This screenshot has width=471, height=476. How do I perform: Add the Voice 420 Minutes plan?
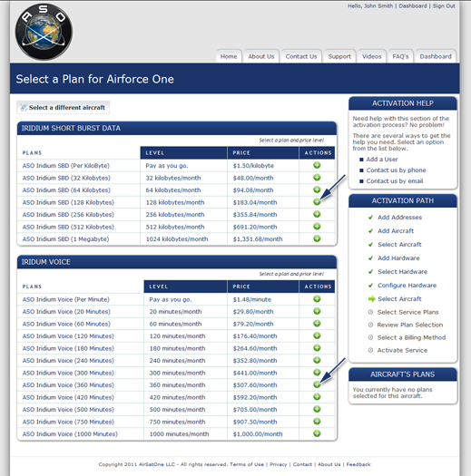pos(317,397)
